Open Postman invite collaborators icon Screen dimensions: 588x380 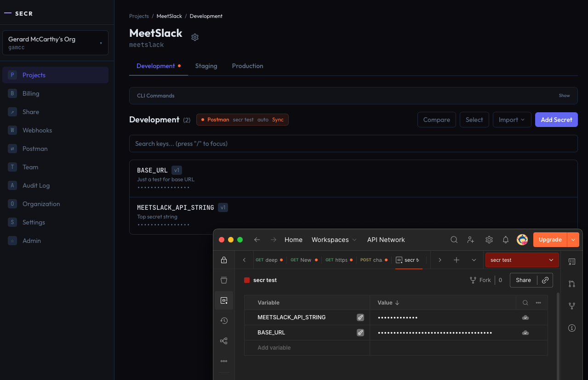point(471,240)
